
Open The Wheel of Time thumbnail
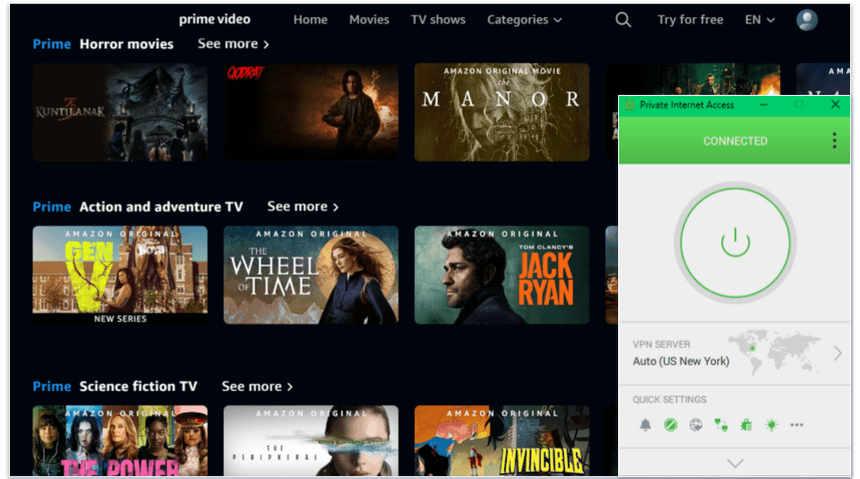coord(311,275)
